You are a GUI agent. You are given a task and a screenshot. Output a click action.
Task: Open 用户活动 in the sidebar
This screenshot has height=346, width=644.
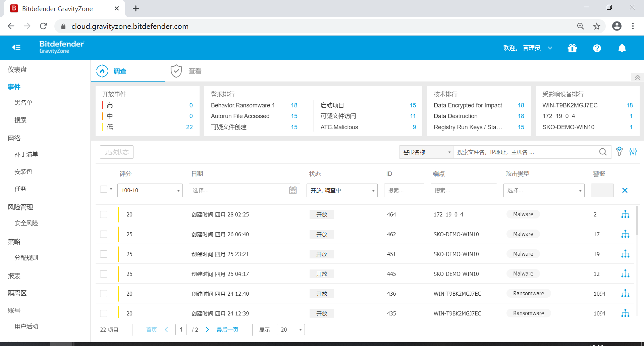coord(26,326)
